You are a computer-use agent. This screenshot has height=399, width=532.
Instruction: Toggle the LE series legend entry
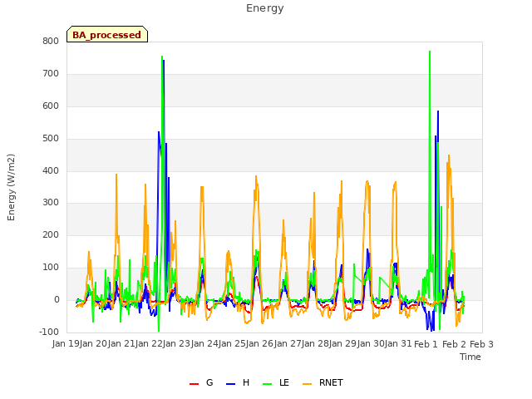tap(276, 382)
